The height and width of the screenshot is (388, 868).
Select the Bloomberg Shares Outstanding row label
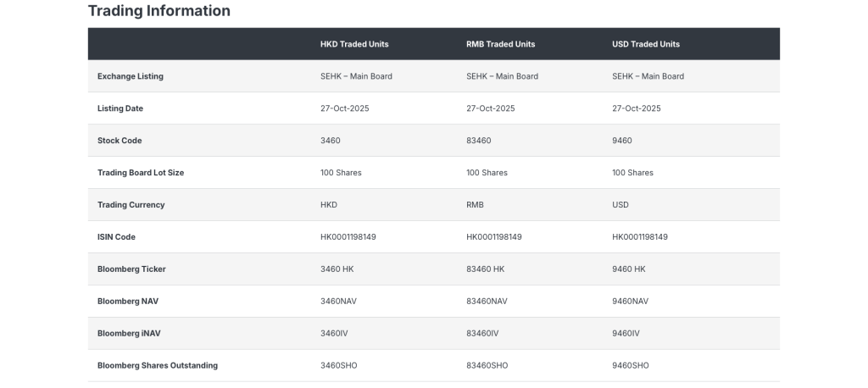pos(158,366)
